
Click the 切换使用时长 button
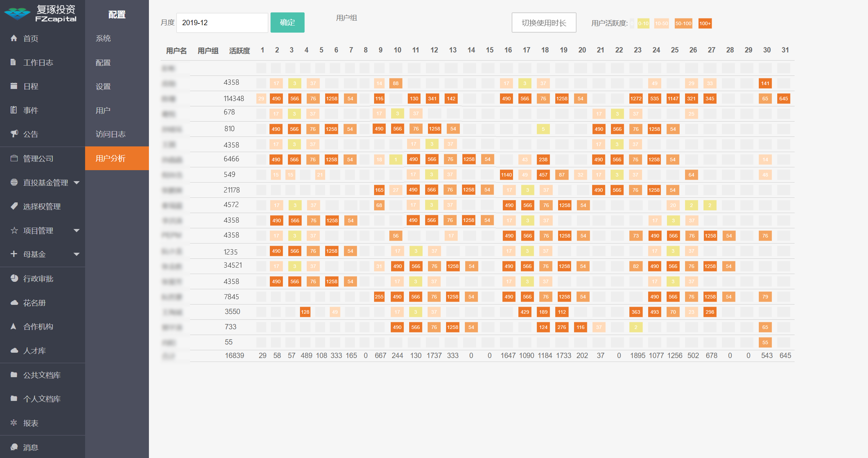(544, 23)
